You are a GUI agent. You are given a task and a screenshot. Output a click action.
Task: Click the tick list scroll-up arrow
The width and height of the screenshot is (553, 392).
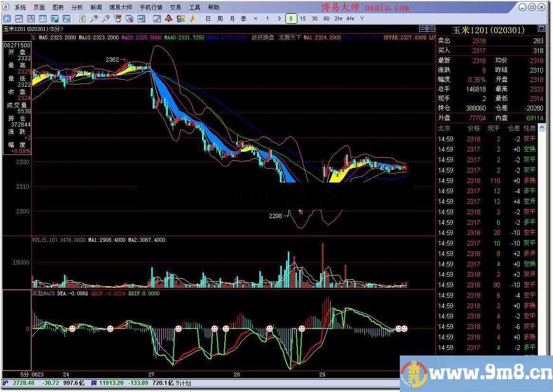tap(542, 128)
